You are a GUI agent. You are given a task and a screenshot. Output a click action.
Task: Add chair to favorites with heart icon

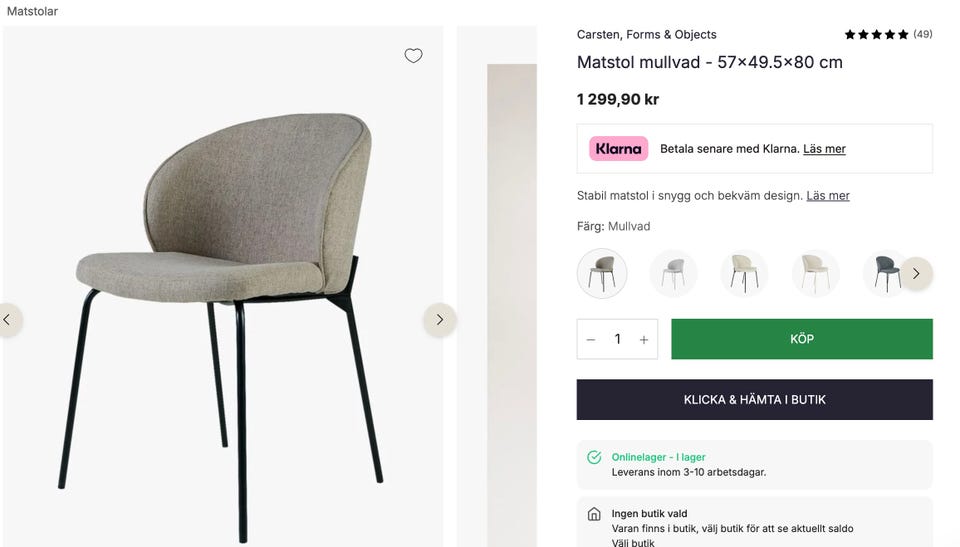pyautogui.click(x=413, y=56)
